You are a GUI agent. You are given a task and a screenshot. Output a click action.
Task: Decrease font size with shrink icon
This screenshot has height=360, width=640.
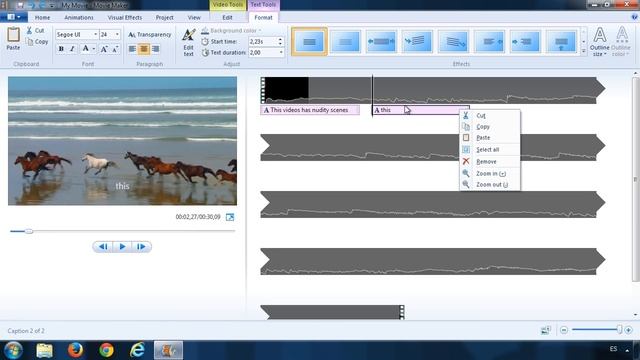tap(115, 49)
